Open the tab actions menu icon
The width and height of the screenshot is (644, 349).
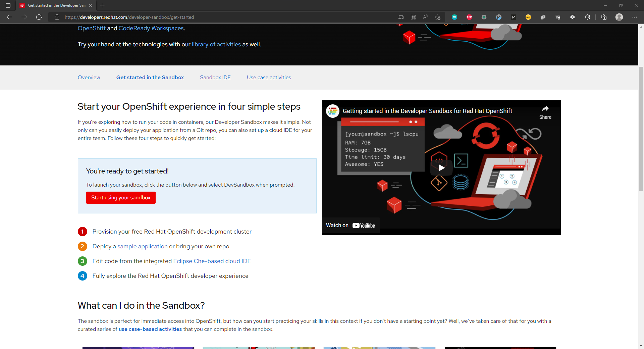click(x=8, y=5)
